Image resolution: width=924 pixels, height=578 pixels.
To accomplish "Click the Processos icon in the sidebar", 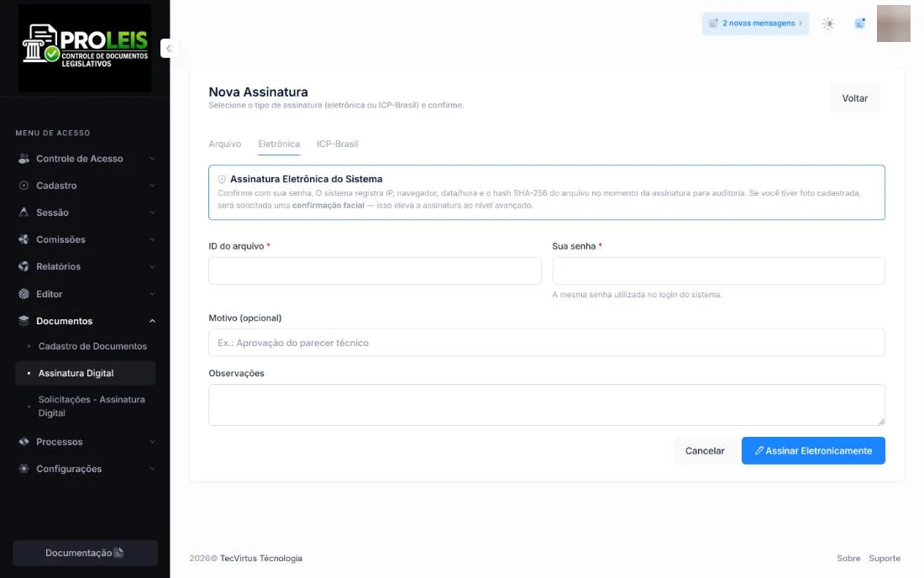I will click(24, 441).
